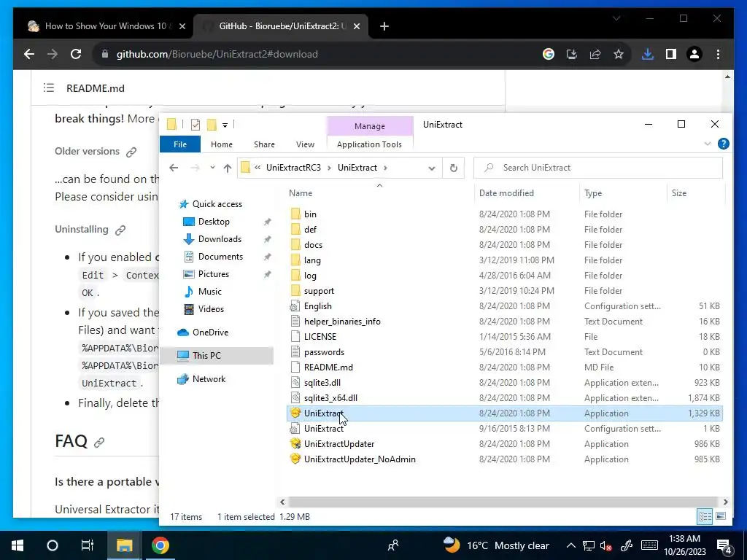Viewport: 747px width, 560px height.
Task: Switch to the Share ribbon tab
Action: point(264,144)
